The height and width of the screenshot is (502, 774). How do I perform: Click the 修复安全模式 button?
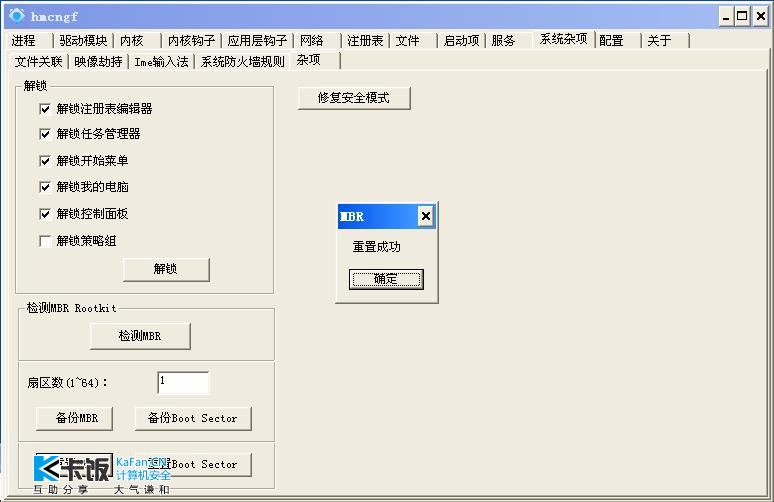tap(354, 98)
